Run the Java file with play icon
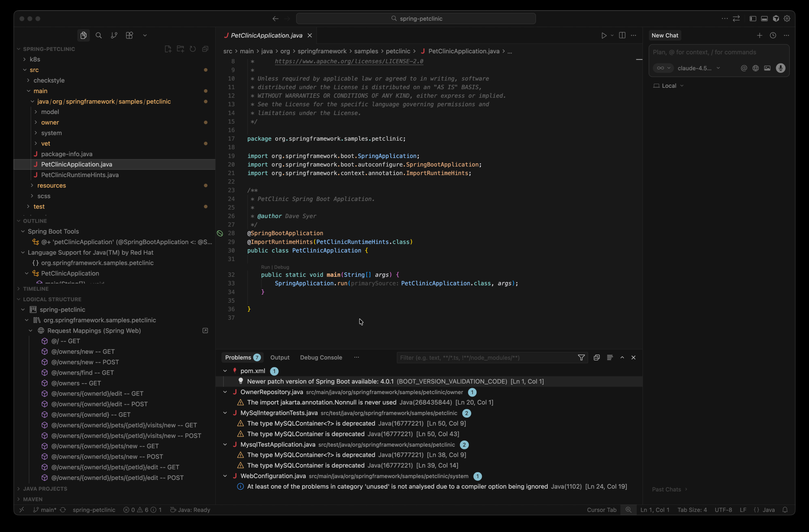This screenshot has width=809, height=532. (604, 36)
